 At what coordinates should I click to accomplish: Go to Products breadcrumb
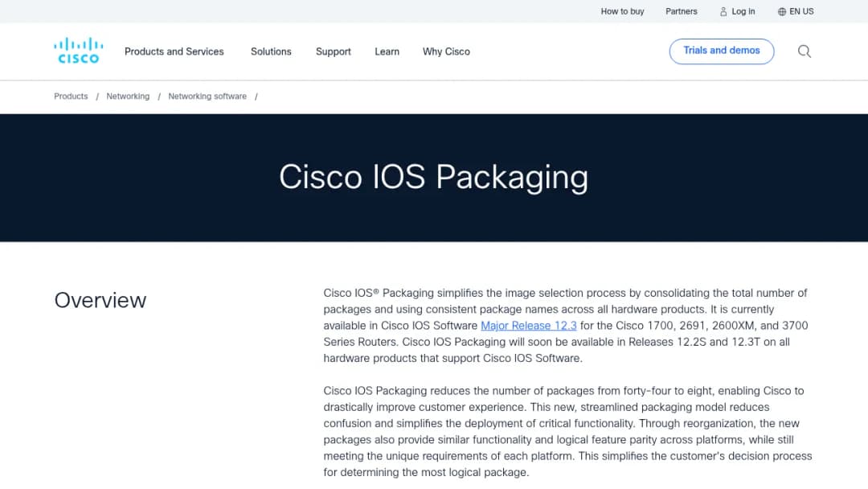[71, 97]
